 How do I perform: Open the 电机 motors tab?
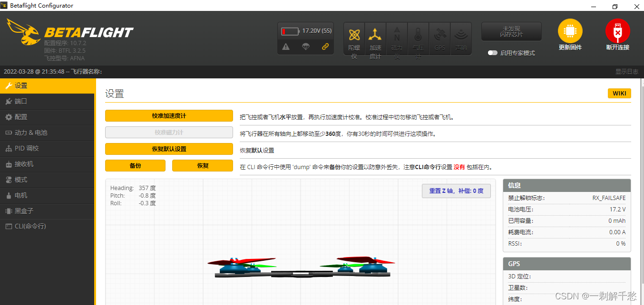point(47,195)
